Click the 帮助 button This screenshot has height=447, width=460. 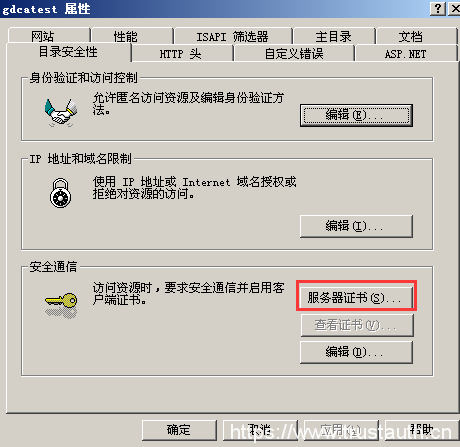click(422, 430)
